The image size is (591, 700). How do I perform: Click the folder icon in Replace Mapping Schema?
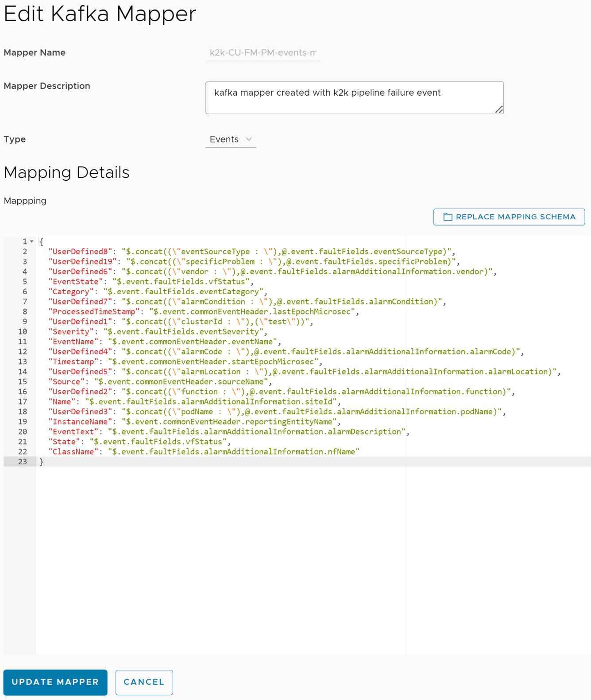(448, 217)
